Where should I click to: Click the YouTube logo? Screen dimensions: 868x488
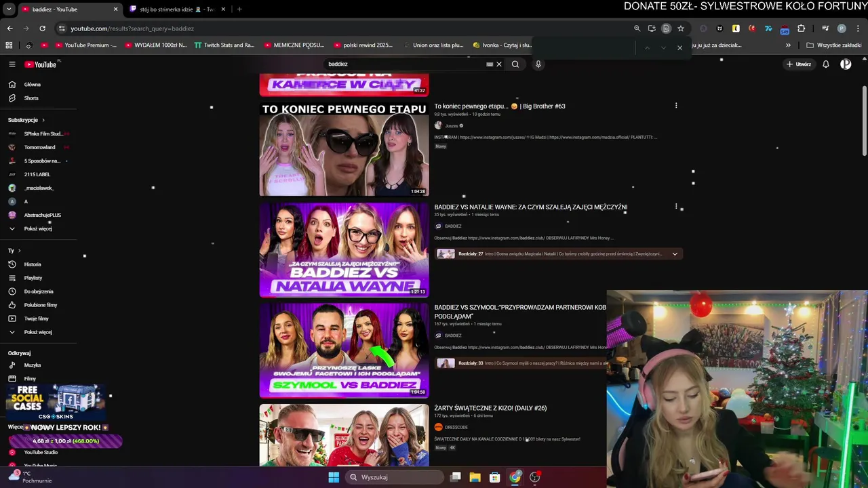point(41,64)
